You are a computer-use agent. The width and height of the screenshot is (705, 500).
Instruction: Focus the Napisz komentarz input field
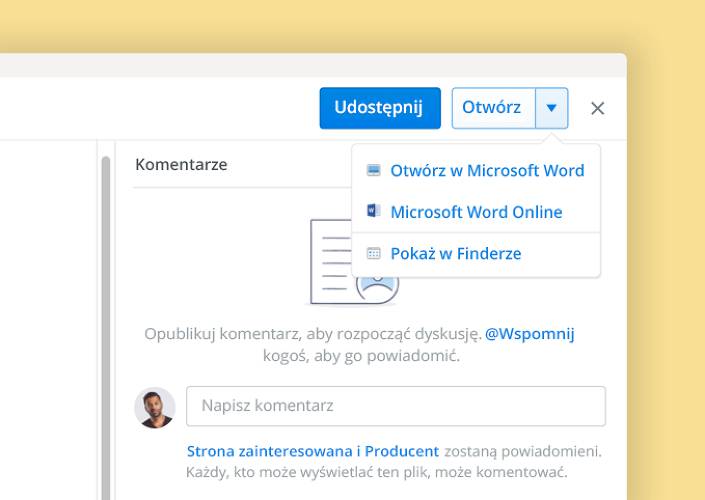tap(396, 406)
